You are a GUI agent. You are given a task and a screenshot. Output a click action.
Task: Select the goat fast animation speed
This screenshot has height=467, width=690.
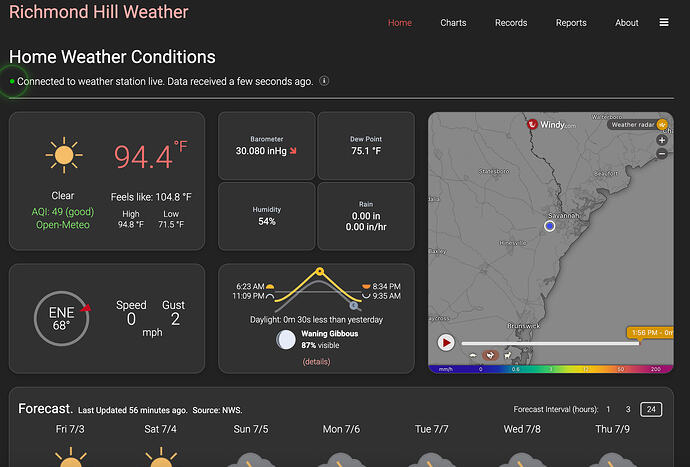[x=508, y=355]
